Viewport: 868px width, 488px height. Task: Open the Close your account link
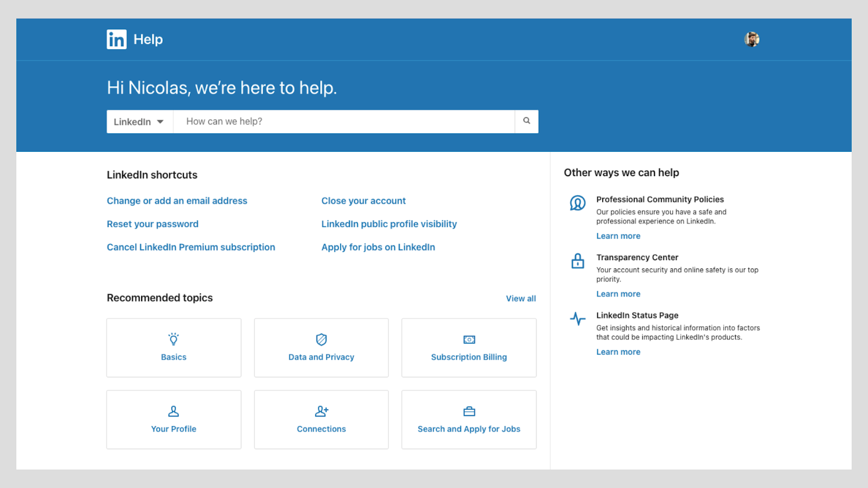coord(363,201)
